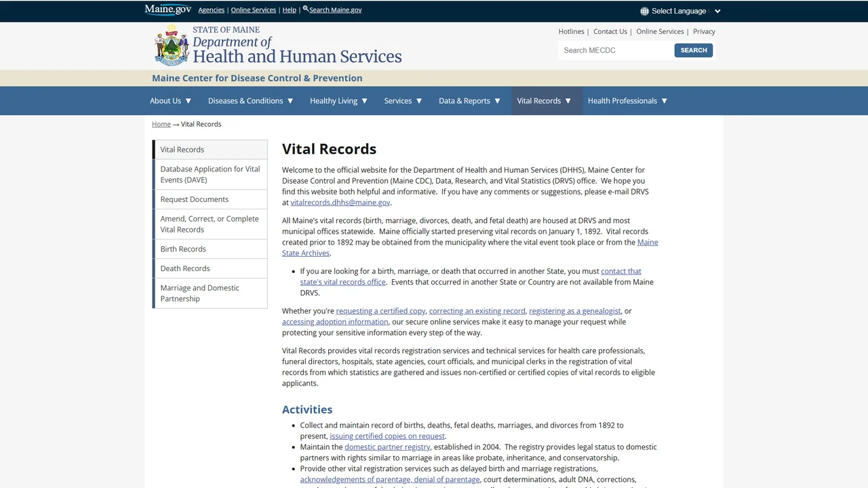
Task: Expand the Vital Records nav menu
Action: [x=544, y=101]
